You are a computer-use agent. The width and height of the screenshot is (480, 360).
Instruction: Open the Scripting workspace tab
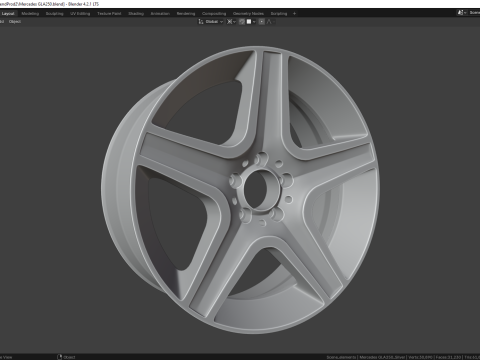[x=279, y=14]
